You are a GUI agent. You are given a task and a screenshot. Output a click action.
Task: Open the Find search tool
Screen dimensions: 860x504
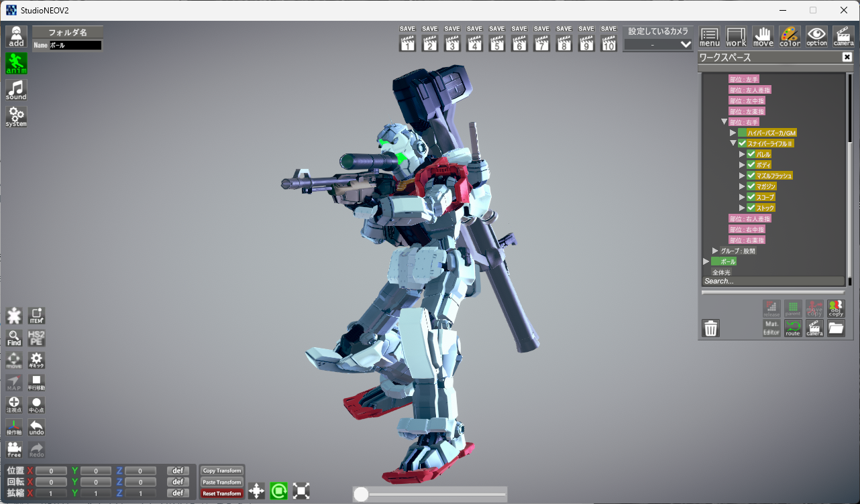14,338
